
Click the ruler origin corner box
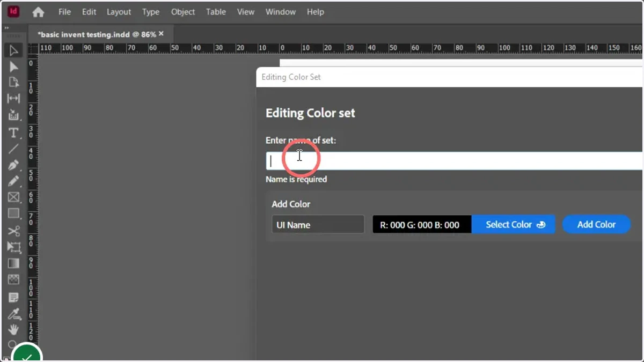tap(32, 48)
